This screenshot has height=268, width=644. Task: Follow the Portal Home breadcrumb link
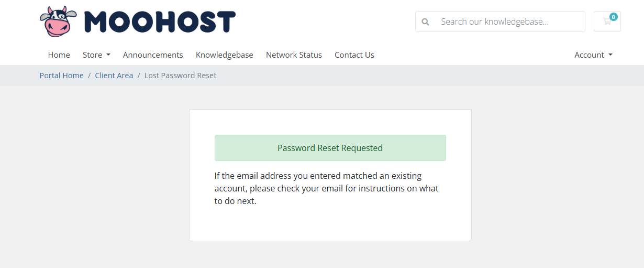62,76
